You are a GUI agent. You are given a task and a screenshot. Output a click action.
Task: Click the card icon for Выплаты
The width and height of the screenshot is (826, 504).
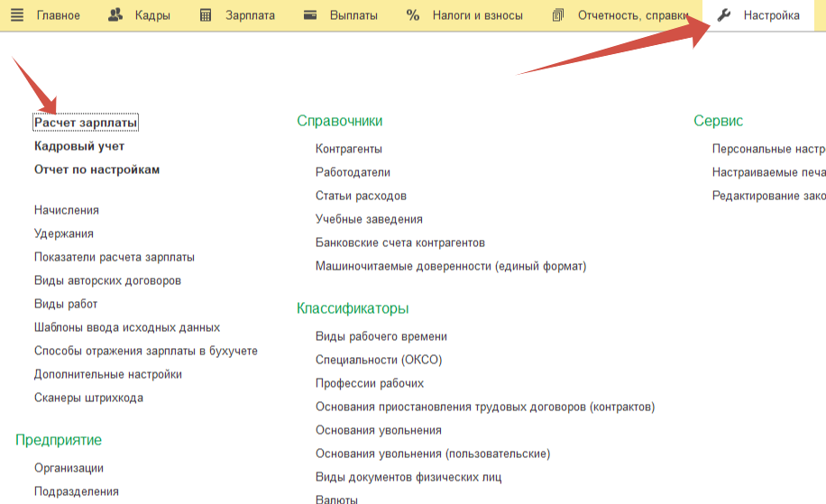click(310, 15)
